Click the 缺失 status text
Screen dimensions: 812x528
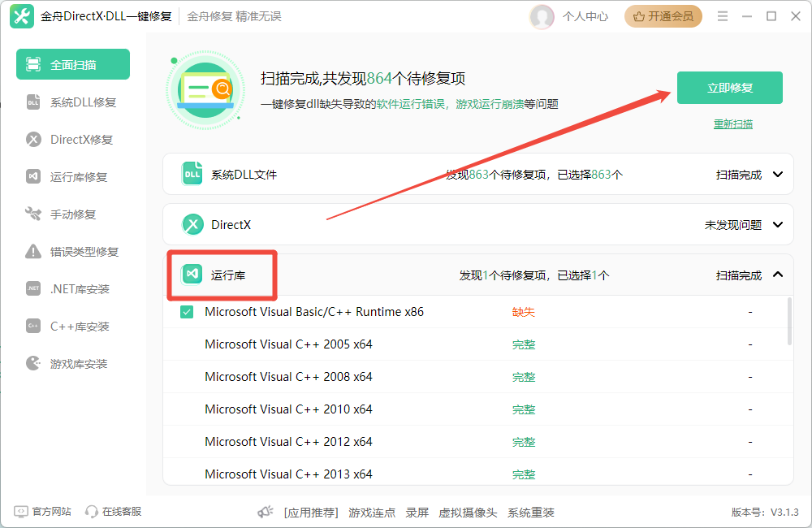tap(524, 312)
